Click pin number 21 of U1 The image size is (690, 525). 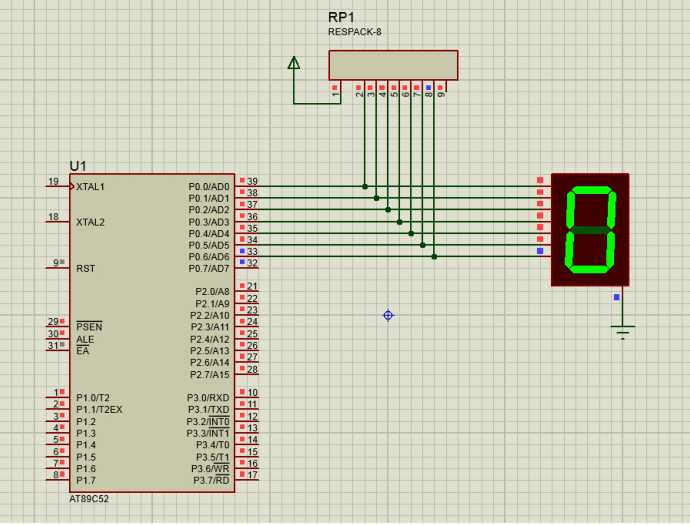[252, 286]
